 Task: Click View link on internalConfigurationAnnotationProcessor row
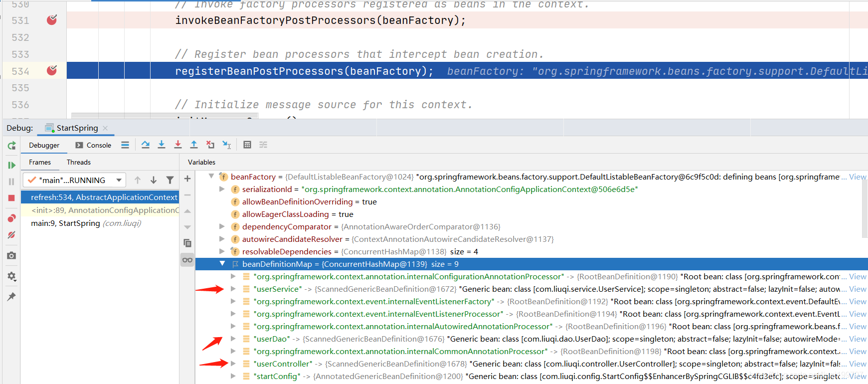click(x=858, y=276)
